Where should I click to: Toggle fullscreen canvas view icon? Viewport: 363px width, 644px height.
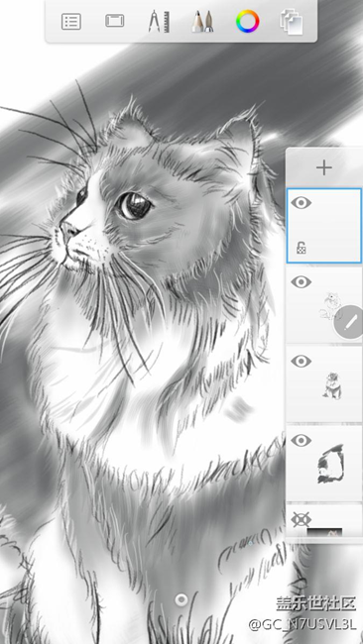point(115,21)
